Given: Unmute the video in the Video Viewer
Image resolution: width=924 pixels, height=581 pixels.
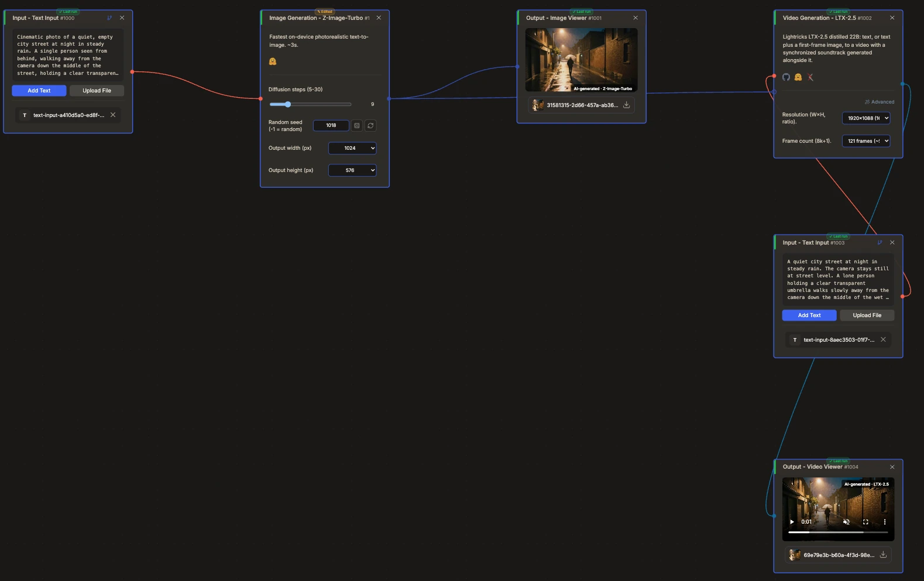Looking at the screenshot, I should [846, 522].
